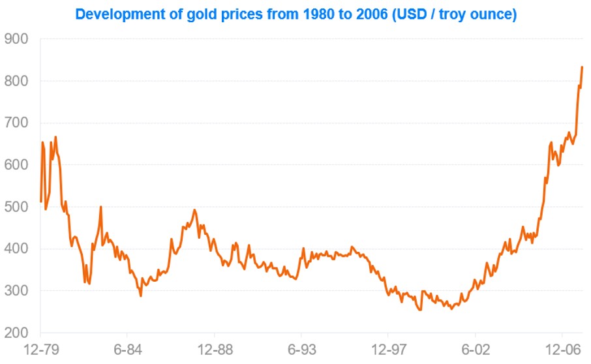The image size is (591, 364).
Task: Click the 600 y-axis label
Action: click(16, 165)
